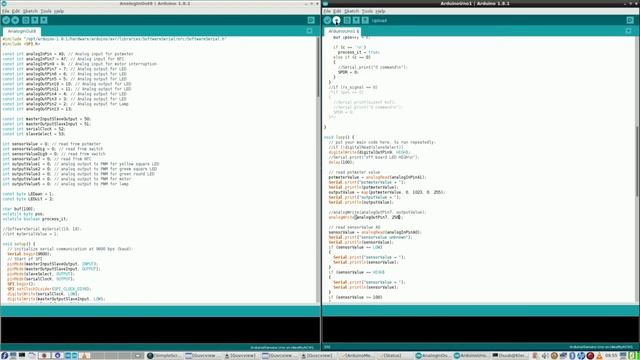The width and height of the screenshot is (640, 360).
Task: Click line 'const int slaveSelect = 53;'
Action: pos(33,134)
